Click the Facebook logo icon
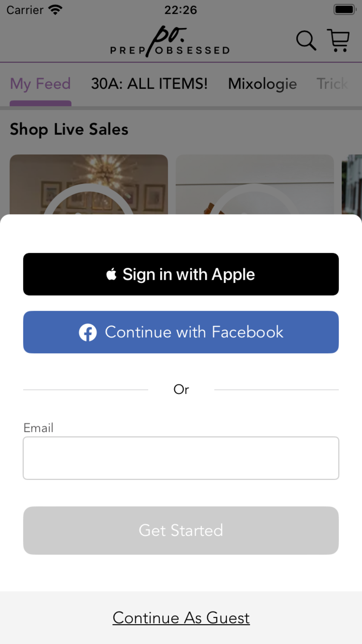 coord(88,332)
